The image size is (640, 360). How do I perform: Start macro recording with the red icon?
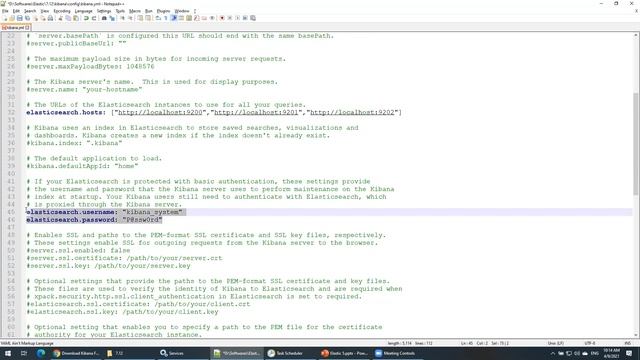[222, 18]
